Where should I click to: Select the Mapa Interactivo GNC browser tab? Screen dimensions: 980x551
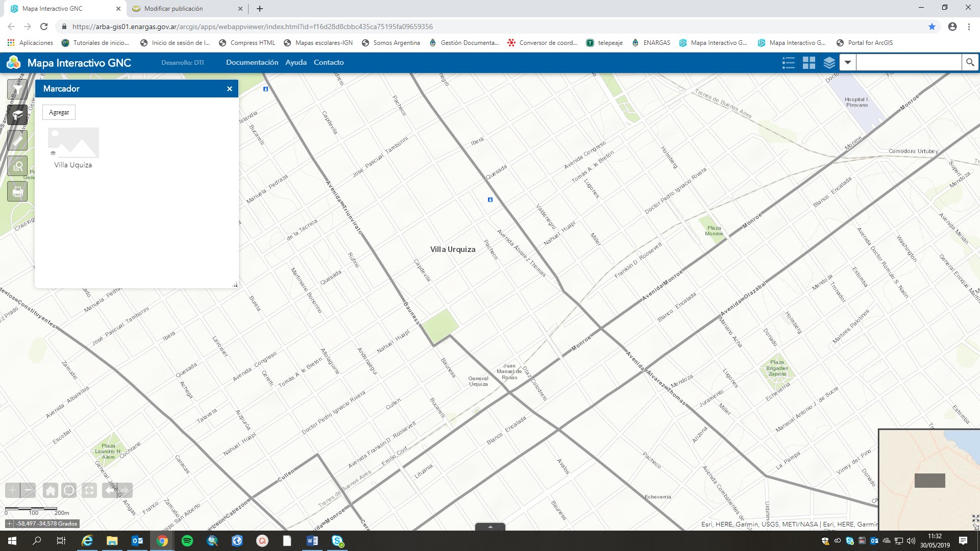(x=64, y=9)
